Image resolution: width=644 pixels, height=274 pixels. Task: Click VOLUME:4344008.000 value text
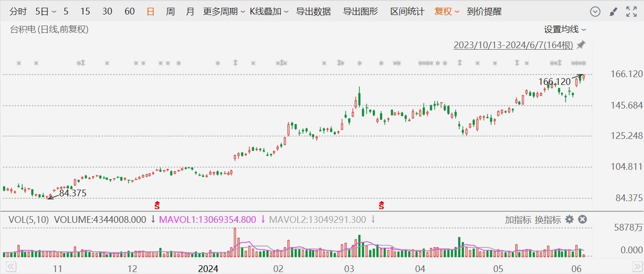100,219
